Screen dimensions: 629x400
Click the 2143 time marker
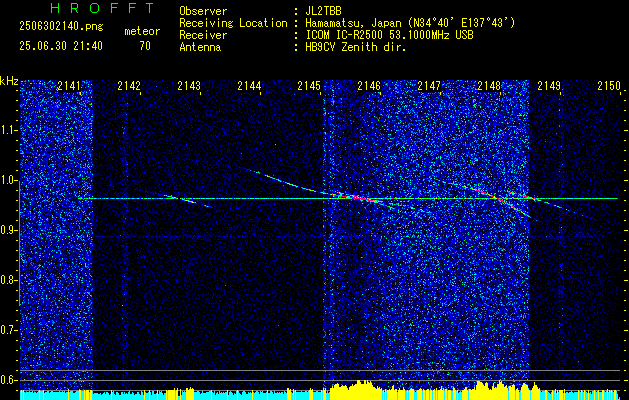pyautogui.click(x=189, y=85)
